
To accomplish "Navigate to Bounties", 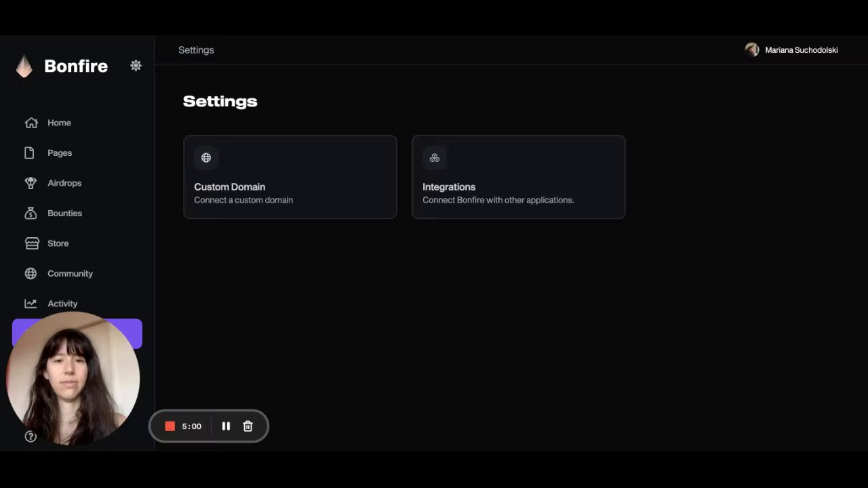I will (64, 213).
